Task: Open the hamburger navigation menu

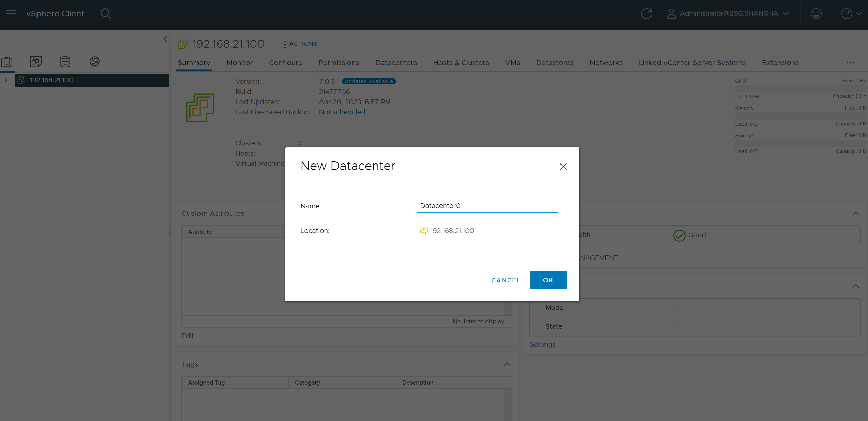Action: (11, 14)
